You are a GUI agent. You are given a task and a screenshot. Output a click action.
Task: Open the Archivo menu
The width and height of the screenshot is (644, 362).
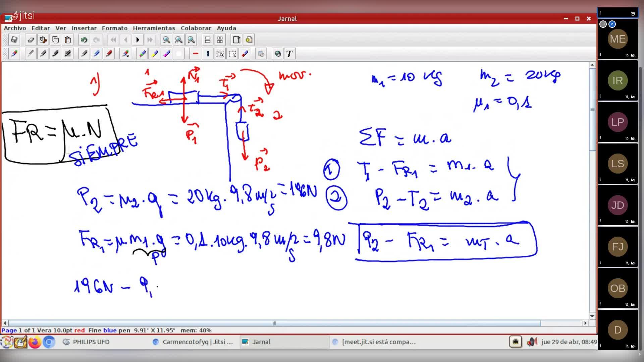click(x=15, y=28)
